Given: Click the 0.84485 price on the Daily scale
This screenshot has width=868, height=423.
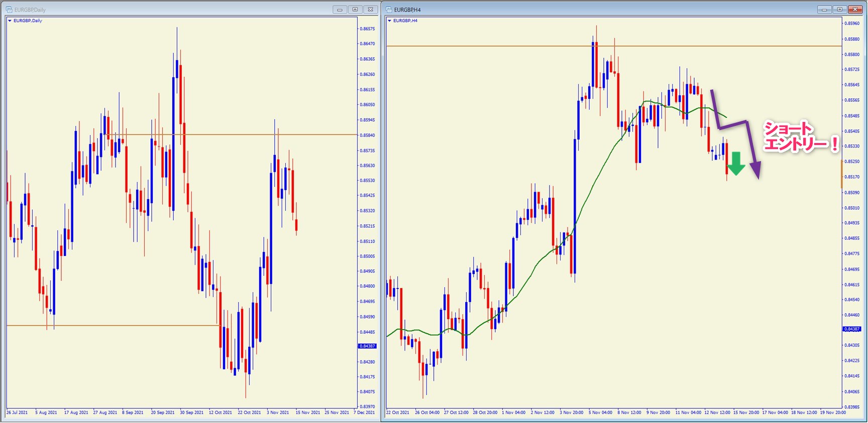Looking at the screenshot, I should (x=368, y=332).
